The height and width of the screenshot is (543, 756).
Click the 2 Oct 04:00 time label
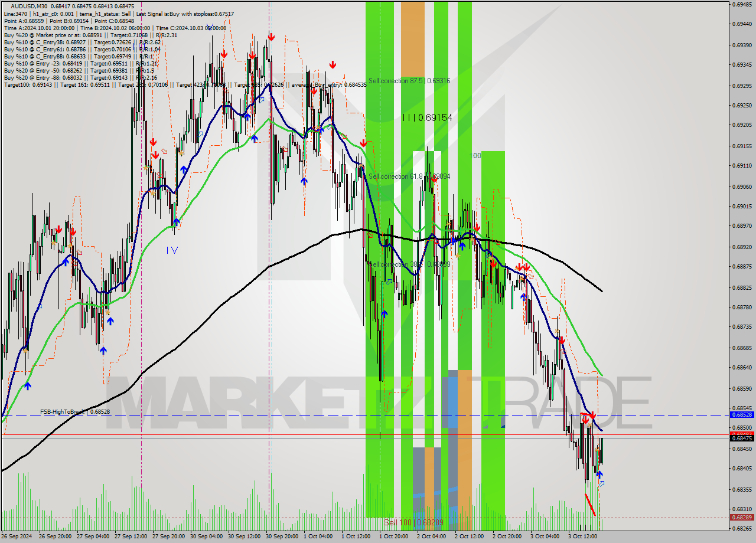(x=432, y=537)
